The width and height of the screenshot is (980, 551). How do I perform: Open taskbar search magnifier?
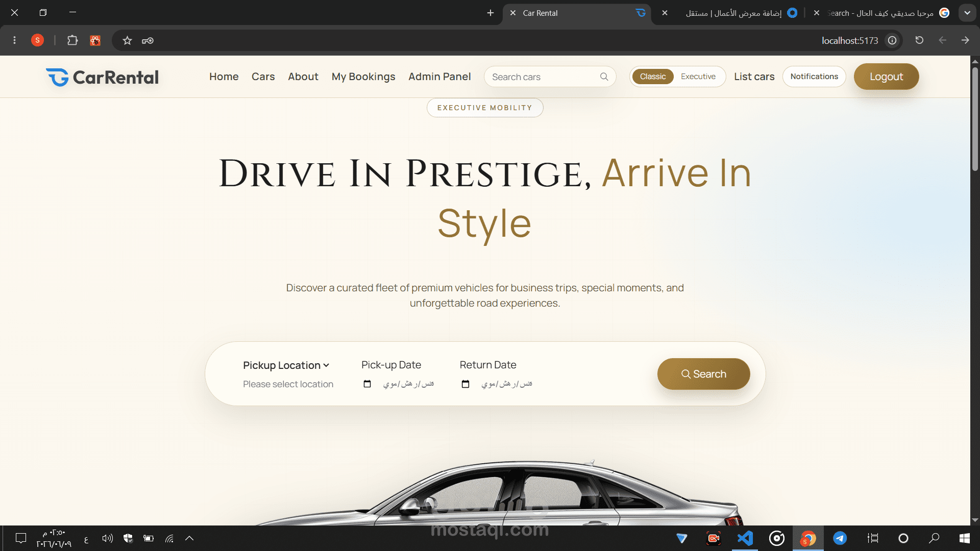(x=934, y=538)
